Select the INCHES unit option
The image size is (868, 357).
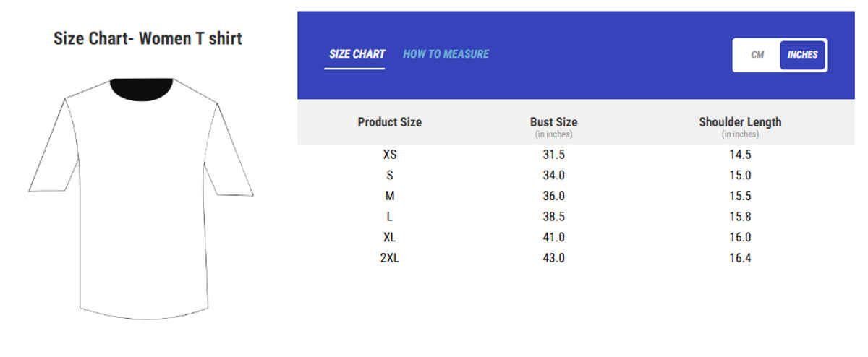click(802, 55)
